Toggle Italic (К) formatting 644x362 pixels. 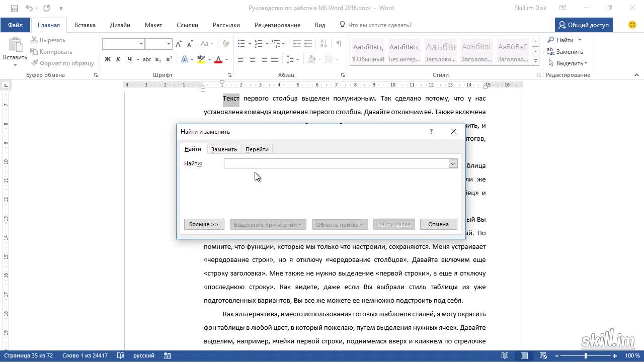point(118,59)
